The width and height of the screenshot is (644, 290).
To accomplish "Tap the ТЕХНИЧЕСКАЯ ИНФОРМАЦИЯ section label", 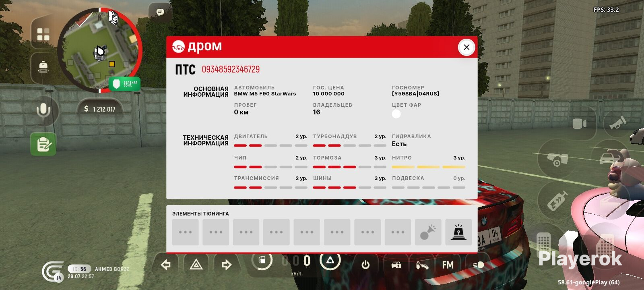I will click(206, 141).
